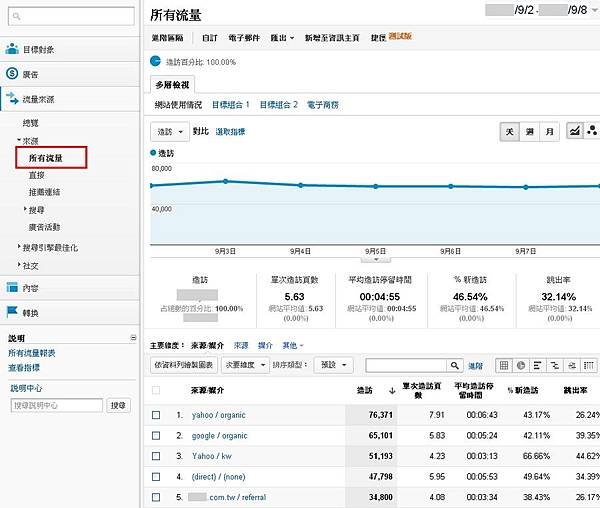Click the 造訪 column sort arrow
Viewport: 600px width, 508px height.
click(x=392, y=391)
